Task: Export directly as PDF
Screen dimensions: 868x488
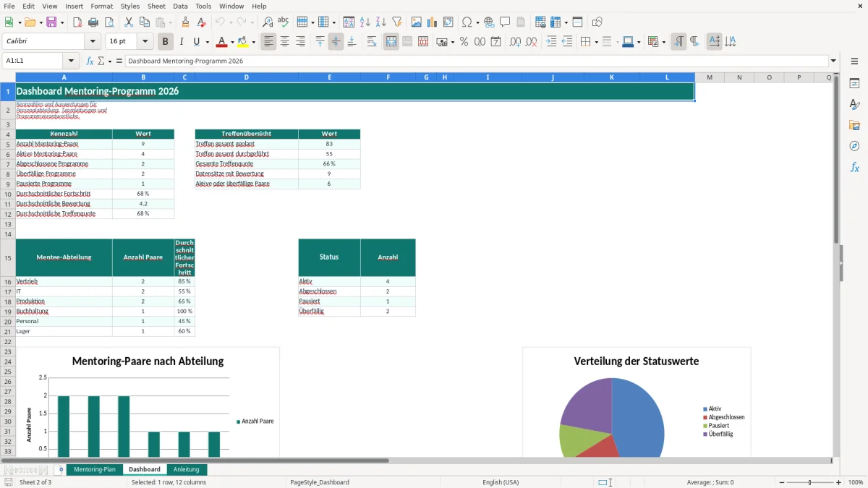Action: 77,22
